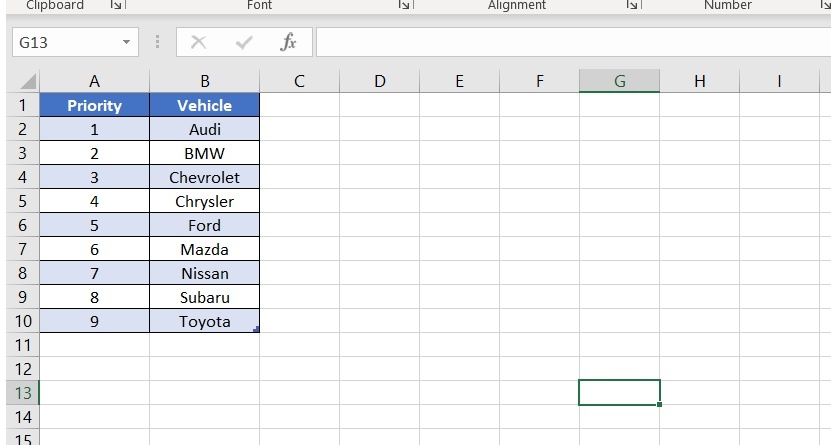This screenshot has width=831, height=445.
Task: Select the cell containing Audi
Action: 205,129
